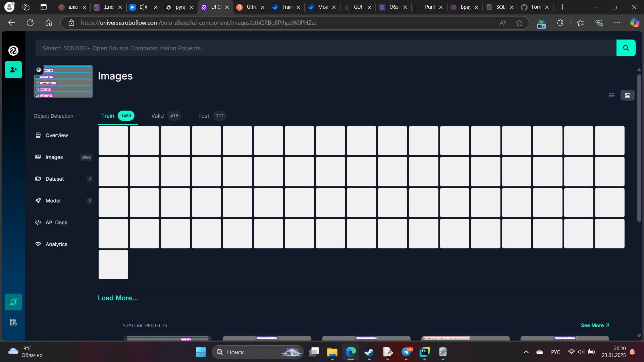Screen dimensions: 644x362
Task: Enable grid image view mode
Action: (627, 95)
